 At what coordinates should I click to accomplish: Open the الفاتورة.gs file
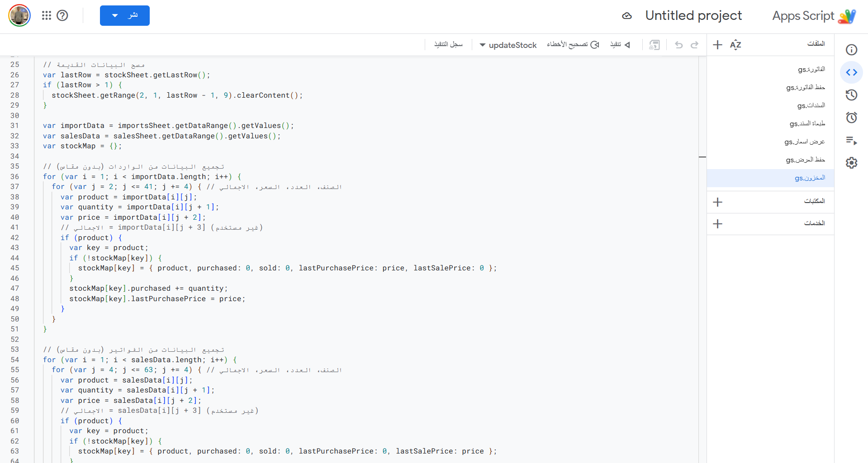coord(811,69)
